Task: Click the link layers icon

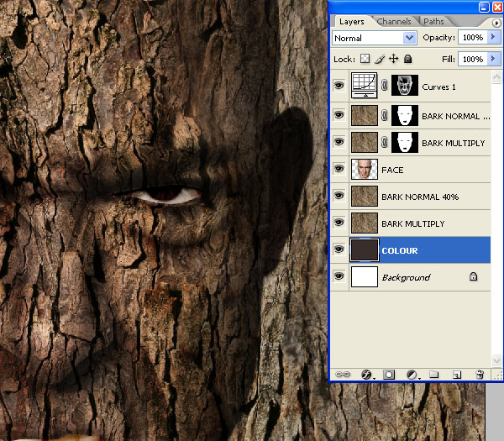Action: point(343,374)
